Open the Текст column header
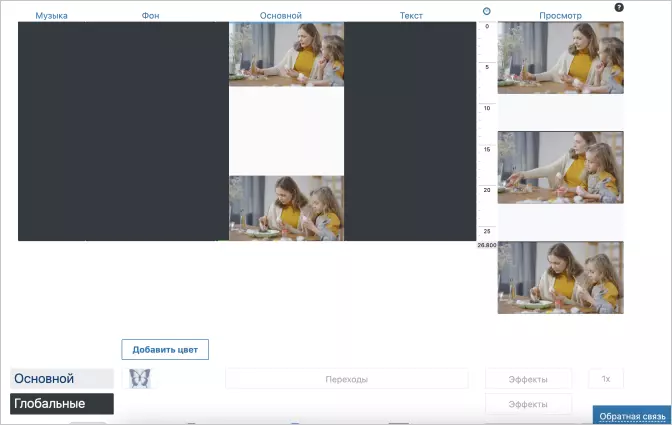Image resolution: width=672 pixels, height=425 pixels. (x=411, y=16)
